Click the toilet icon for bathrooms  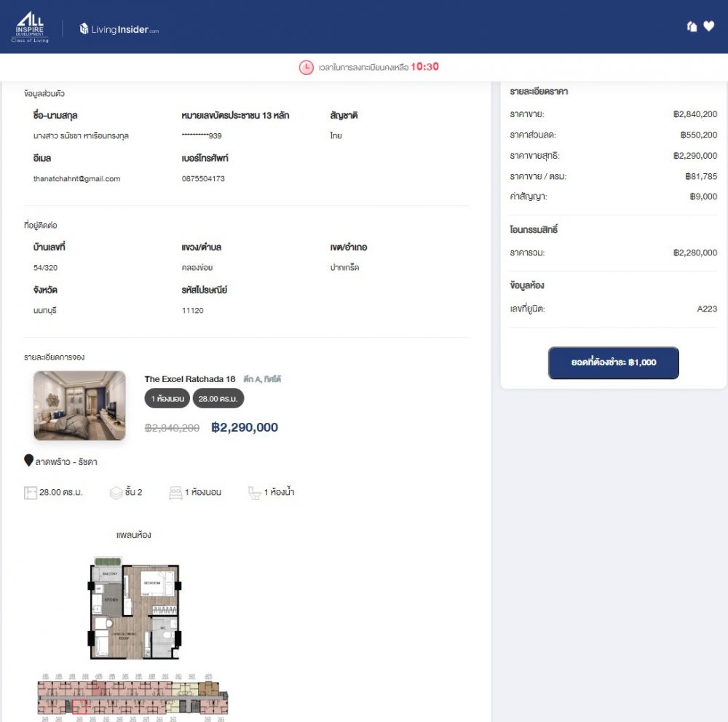click(254, 493)
